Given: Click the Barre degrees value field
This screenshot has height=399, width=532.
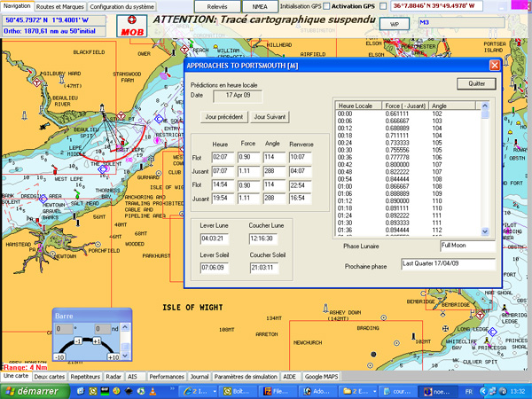Looking at the screenshot, I should (x=64, y=329).
